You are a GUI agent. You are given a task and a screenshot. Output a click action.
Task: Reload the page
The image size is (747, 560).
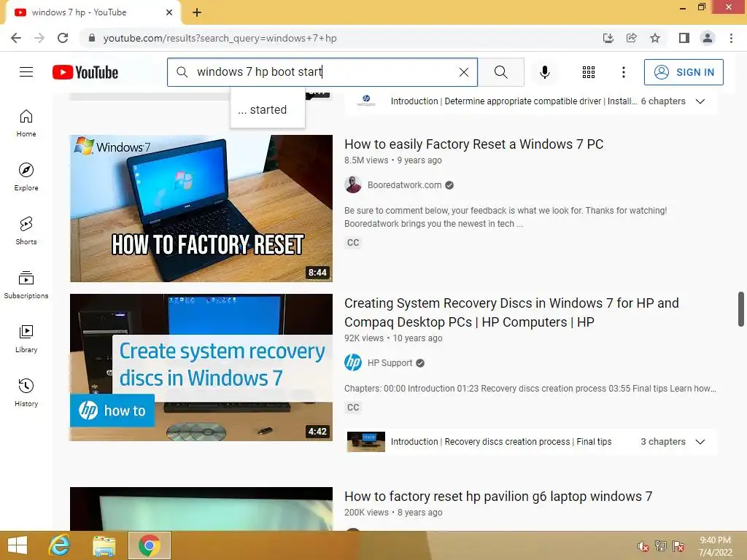coord(63,38)
